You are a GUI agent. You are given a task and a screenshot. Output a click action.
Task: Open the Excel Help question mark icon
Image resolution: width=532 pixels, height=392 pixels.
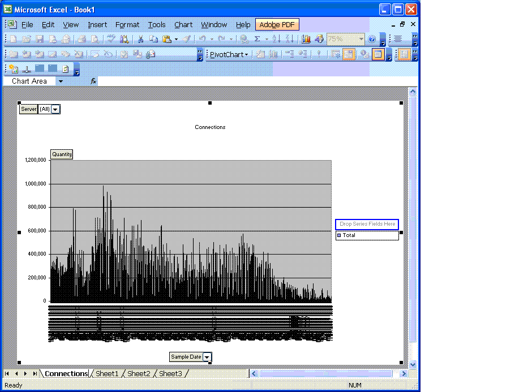(x=372, y=39)
